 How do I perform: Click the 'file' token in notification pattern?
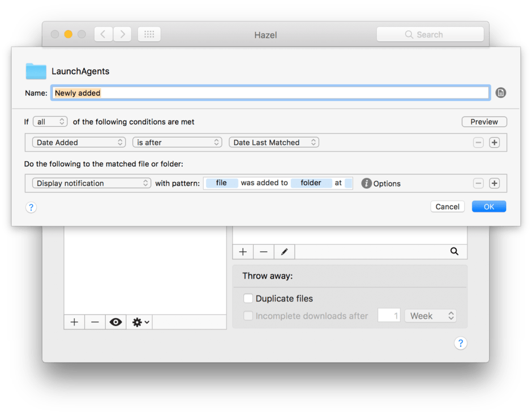pyautogui.click(x=221, y=183)
